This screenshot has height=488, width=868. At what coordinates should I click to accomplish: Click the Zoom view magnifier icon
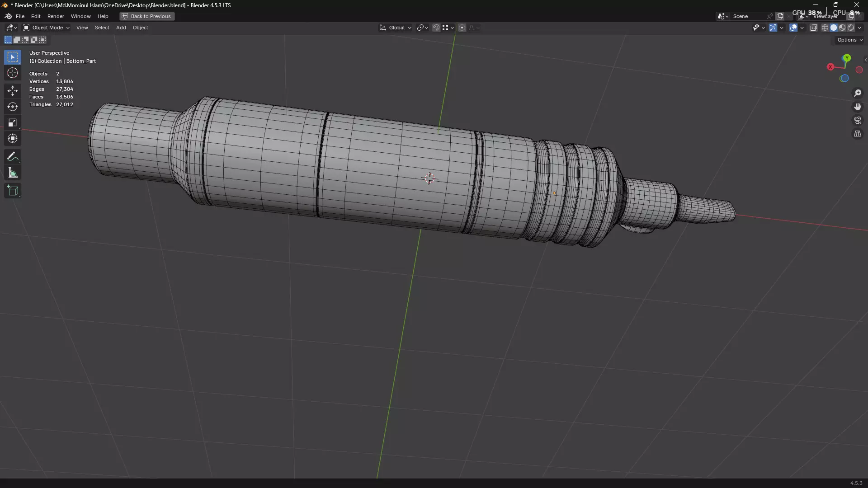tap(858, 93)
